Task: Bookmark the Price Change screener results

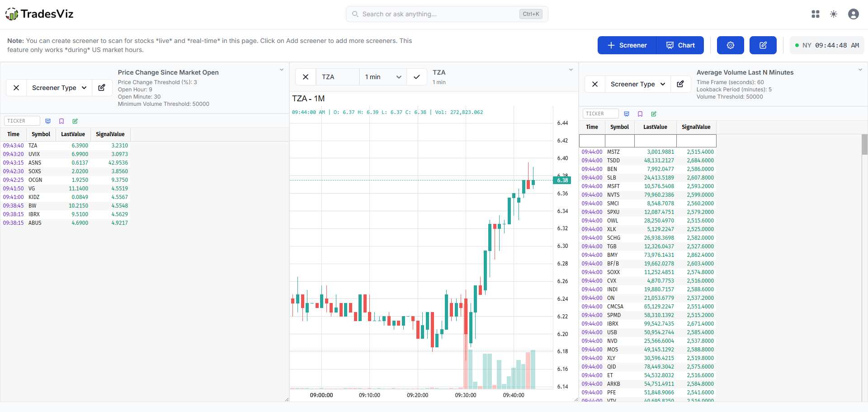Action: pos(61,121)
